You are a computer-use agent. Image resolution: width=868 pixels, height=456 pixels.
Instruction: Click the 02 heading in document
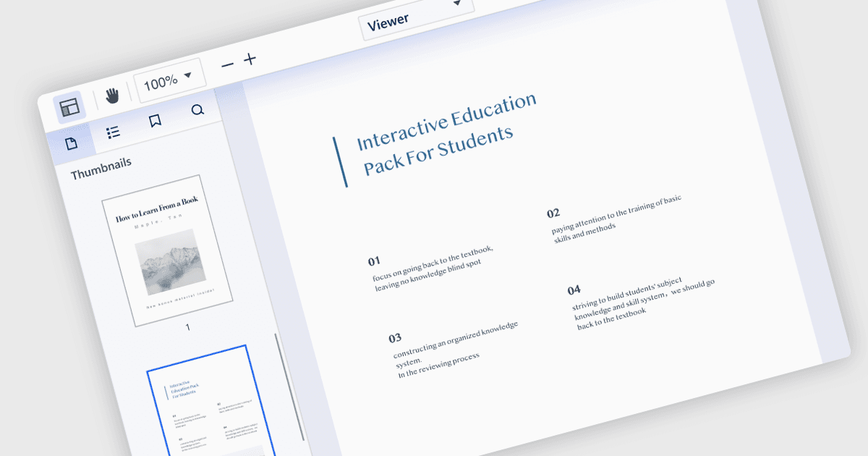(x=553, y=213)
